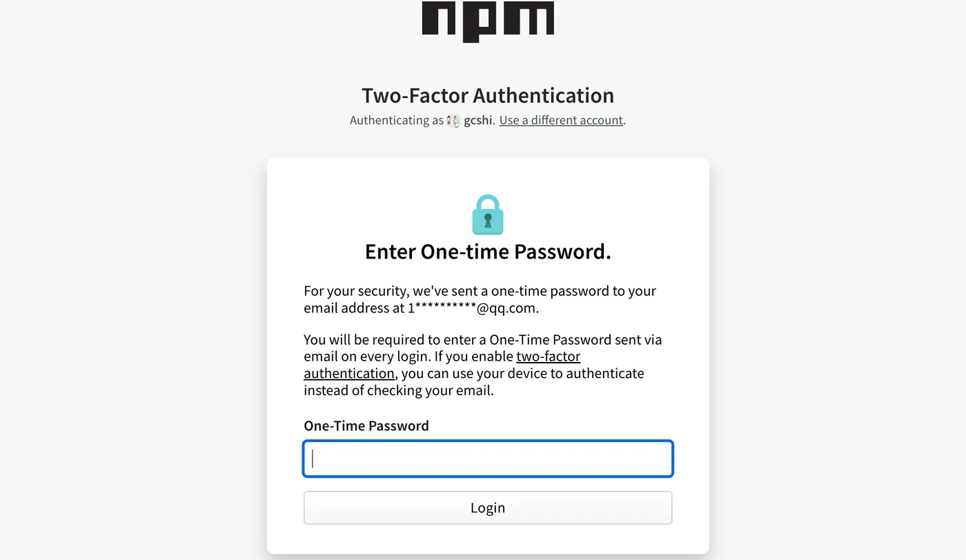Open the two-factor authentication link
The width and height of the screenshot is (966, 560).
coord(548,357)
